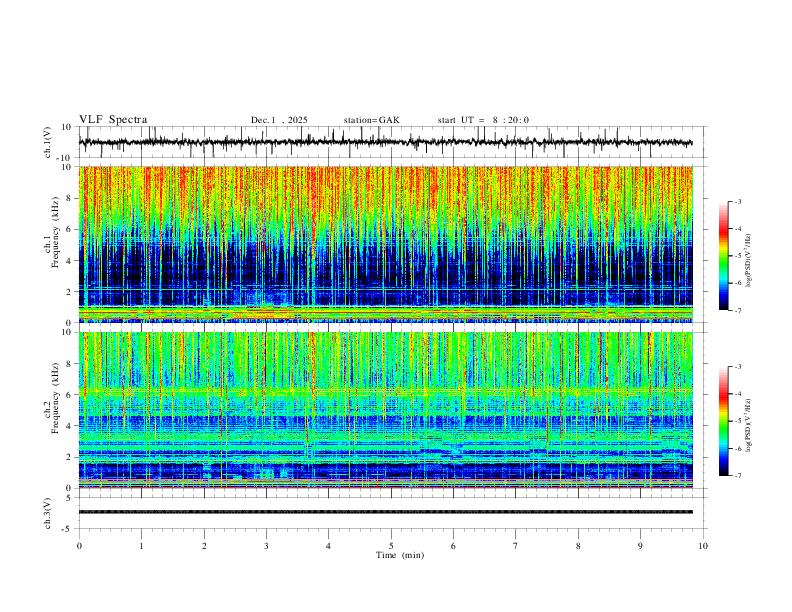Image resolution: width=792 pixels, height=612 pixels.
Task: Click the "VLF Spectra" title text
Action: coord(113,120)
